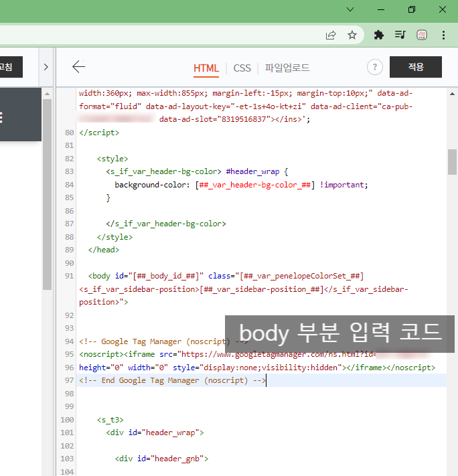The image size is (458, 476).
Task: Click the <s_t3> tag on line 100
Action: 110,420
